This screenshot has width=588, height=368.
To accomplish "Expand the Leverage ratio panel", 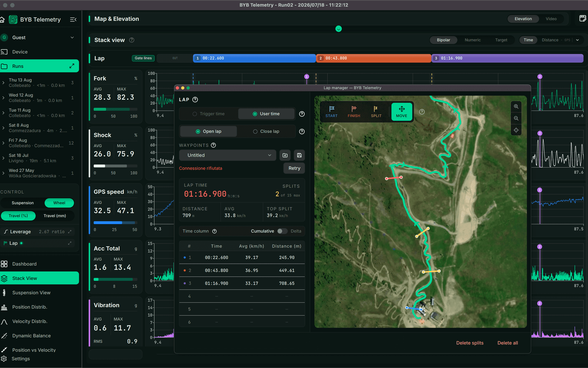I will click(x=70, y=232).
